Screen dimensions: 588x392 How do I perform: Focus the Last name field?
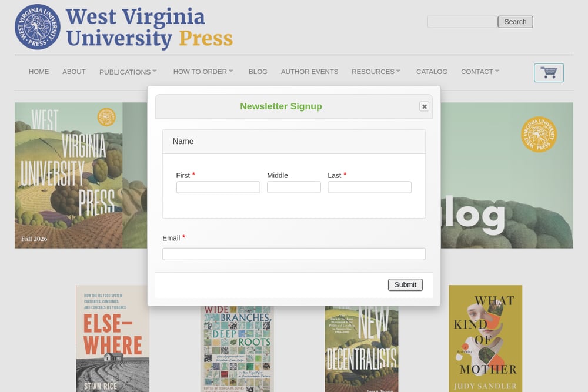click(369, 187)
